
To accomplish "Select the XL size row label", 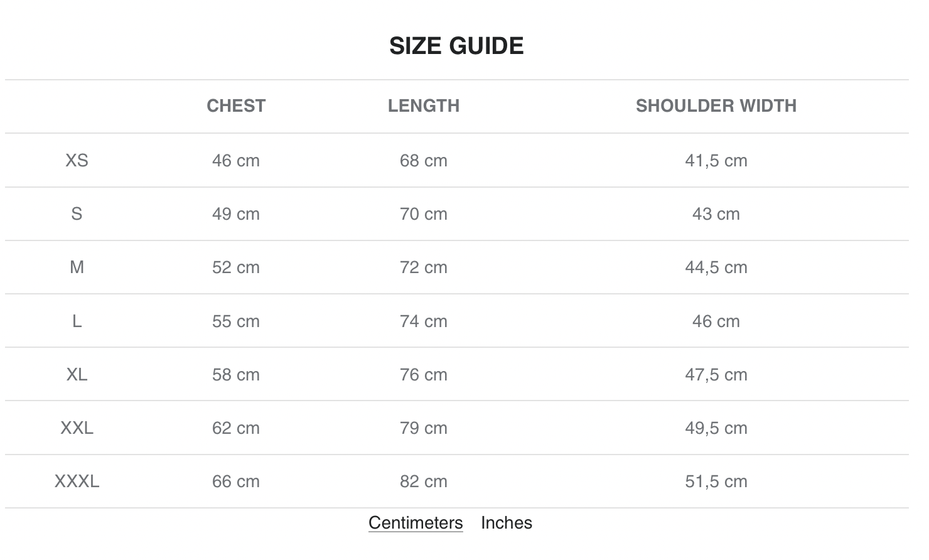I will click(x=77, y=375).
